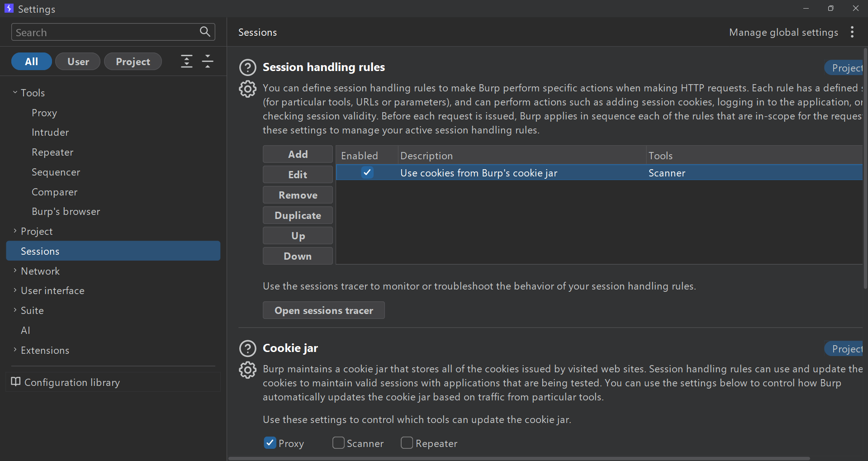Disable the cookie jar rule checkbox
Image resolution: width=868 pixels, height=461 pixels.
pyautogui.click(x=367, y=172)
